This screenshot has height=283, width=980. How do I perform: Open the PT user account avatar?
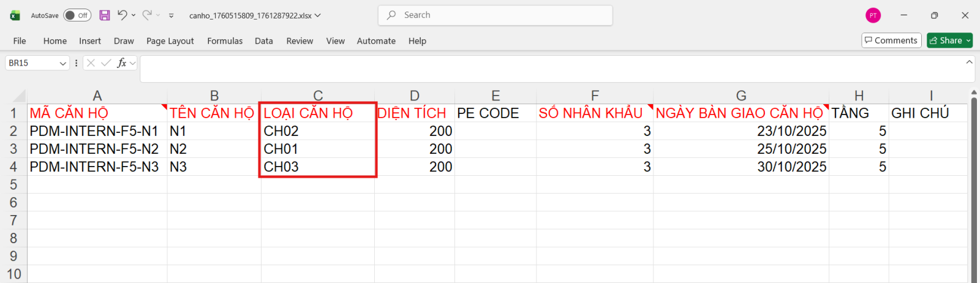point(873,15)
